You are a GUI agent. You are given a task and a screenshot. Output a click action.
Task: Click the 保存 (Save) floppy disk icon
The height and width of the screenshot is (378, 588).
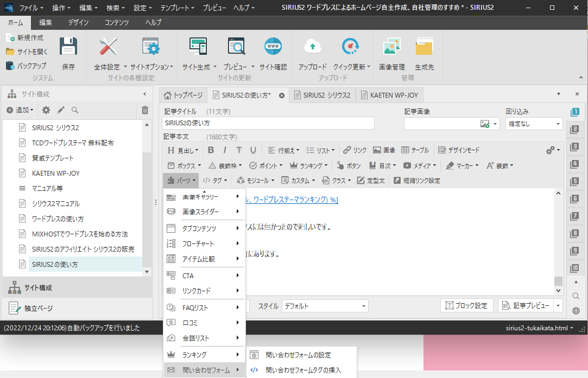pyautogui.click(x=68, y=49)
